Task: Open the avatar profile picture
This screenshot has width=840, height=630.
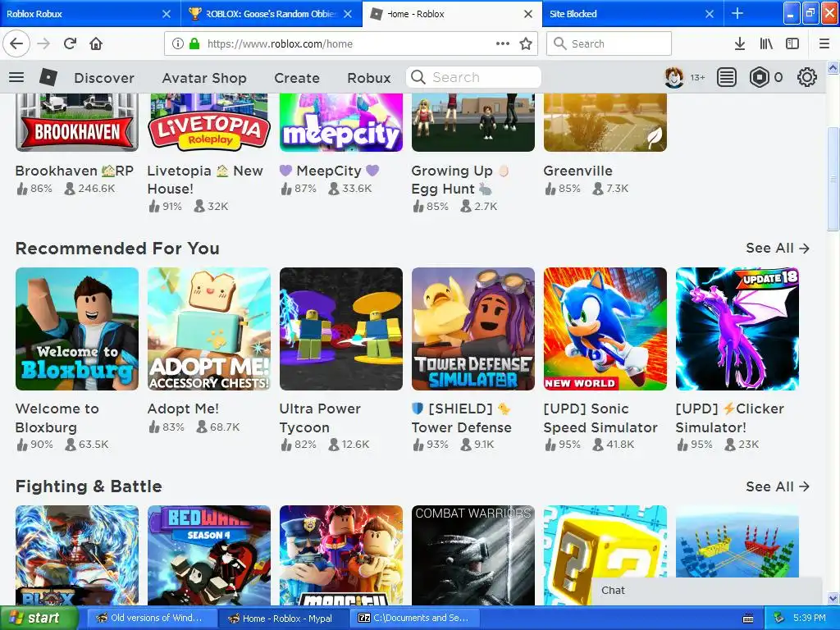Action: [674, 77]
